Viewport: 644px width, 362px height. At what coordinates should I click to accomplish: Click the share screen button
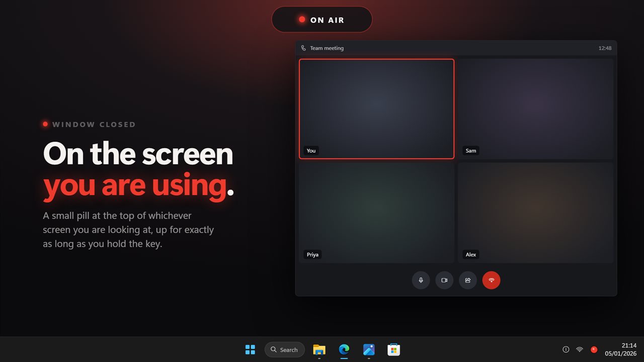pos(468,280)
